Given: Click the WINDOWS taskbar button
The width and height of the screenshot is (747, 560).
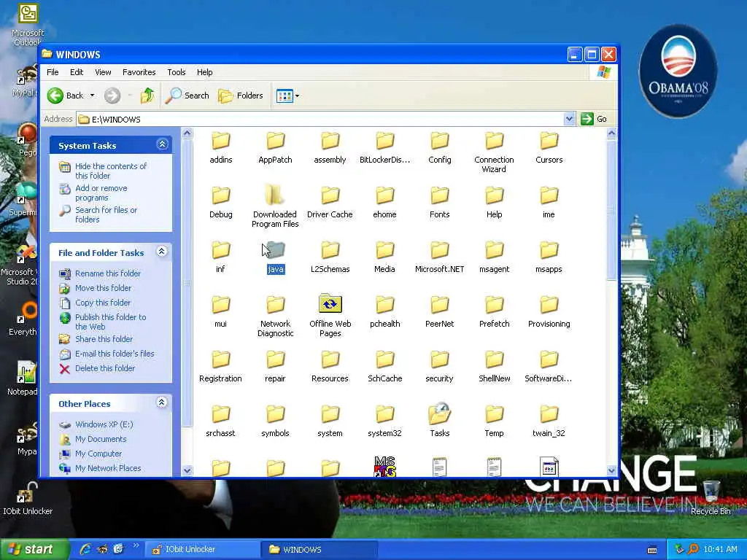Looking at the screenshot, I should pos(319,550).
